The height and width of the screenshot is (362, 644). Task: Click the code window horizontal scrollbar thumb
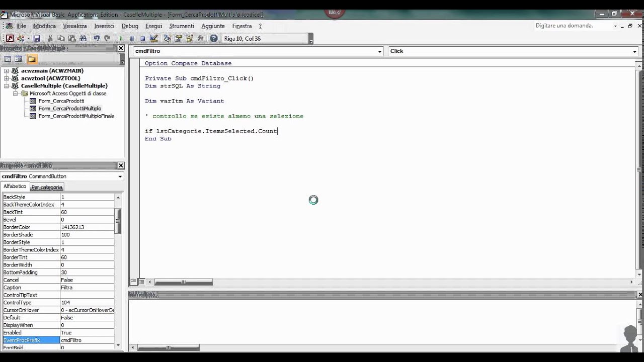[184, 282]
